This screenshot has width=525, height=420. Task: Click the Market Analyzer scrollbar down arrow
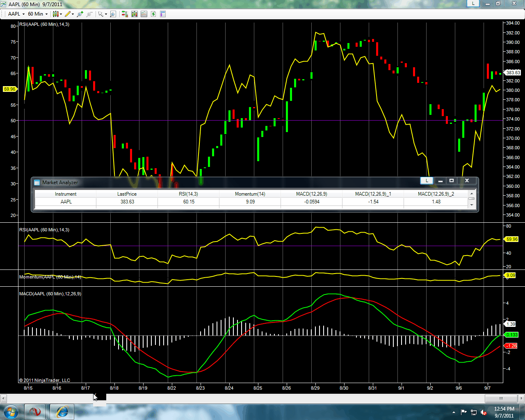[472, 205]
